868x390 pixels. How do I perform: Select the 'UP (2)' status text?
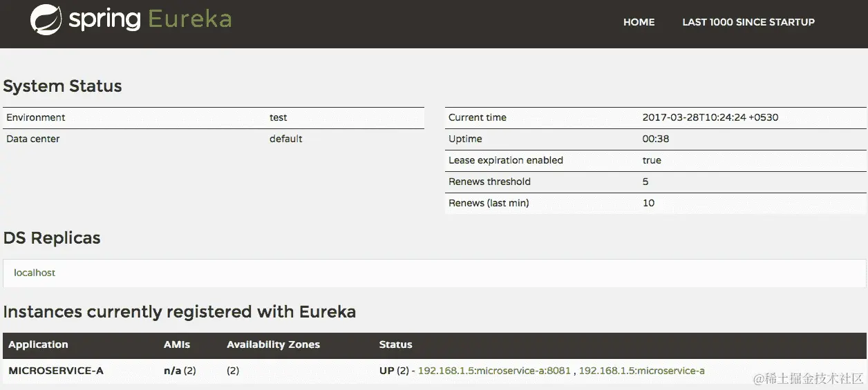[394, 371]
